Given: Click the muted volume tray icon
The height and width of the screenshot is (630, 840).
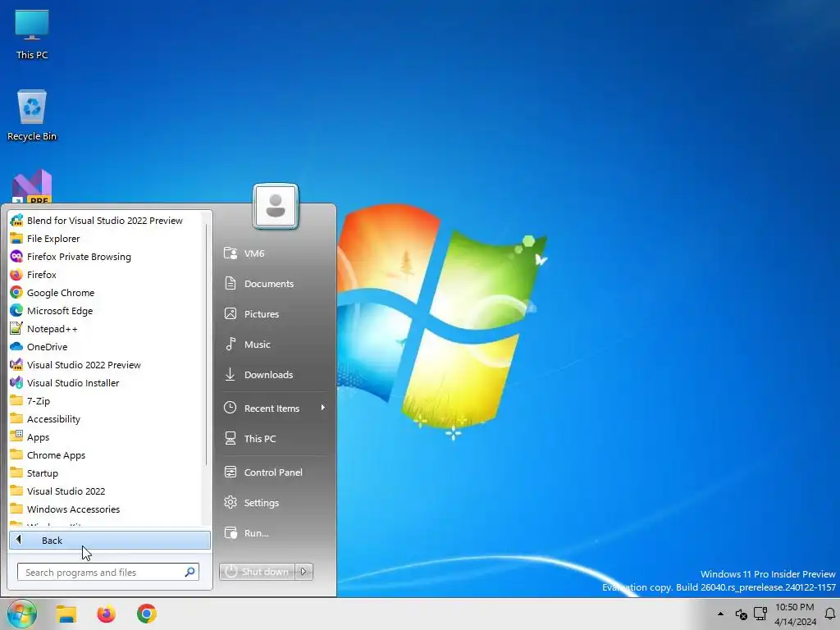Looking at the screenshot, I should tap(741, 614).
